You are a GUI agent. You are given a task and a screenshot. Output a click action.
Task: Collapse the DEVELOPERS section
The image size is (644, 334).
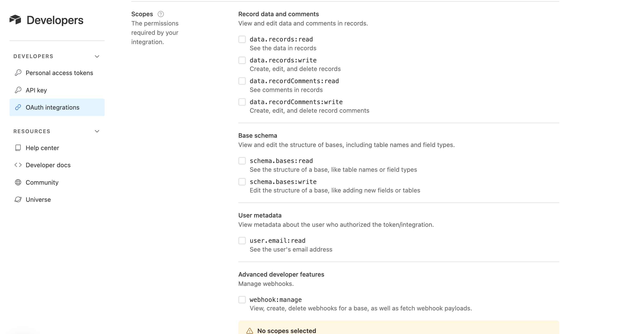coord(97,56)
